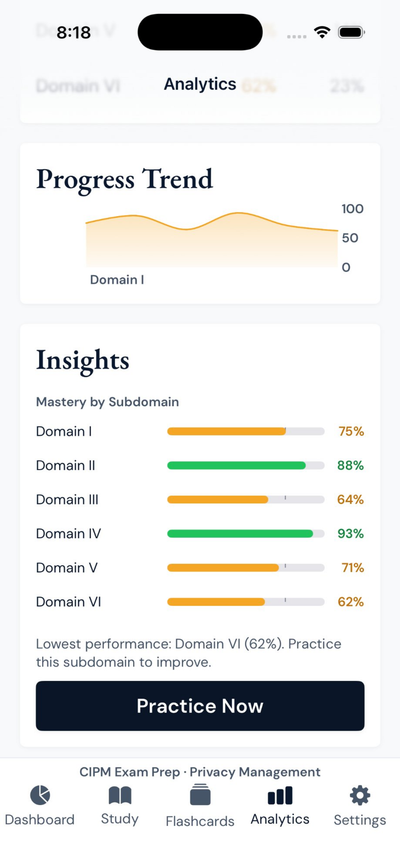
Task: Tap the Domain I mastery progress bar
Action: (246, 431)
